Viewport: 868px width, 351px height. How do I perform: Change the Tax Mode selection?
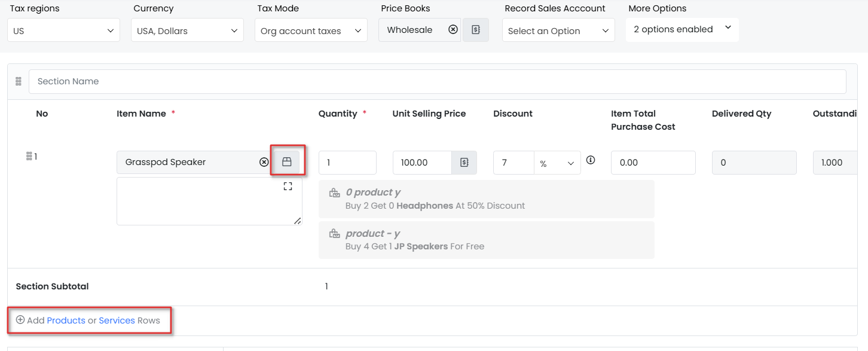(311, 30)
